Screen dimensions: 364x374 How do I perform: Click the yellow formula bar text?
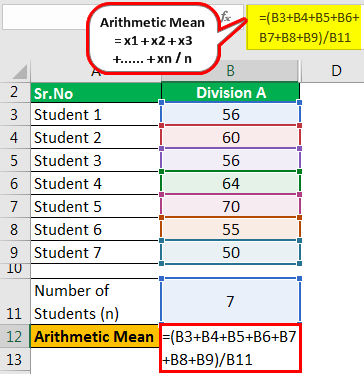coord(306,28)
